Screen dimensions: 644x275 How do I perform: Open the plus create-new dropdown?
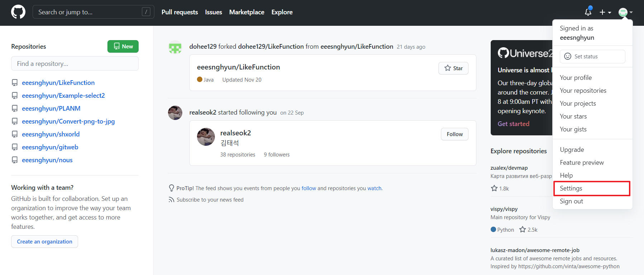pyautogui.click(x=605, y=12)
